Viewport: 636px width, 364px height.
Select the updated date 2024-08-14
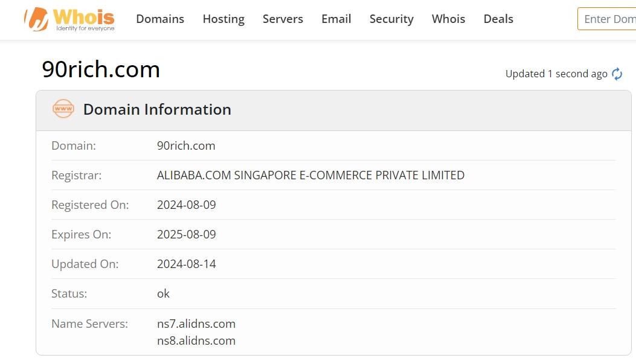[x=187, y=264]
